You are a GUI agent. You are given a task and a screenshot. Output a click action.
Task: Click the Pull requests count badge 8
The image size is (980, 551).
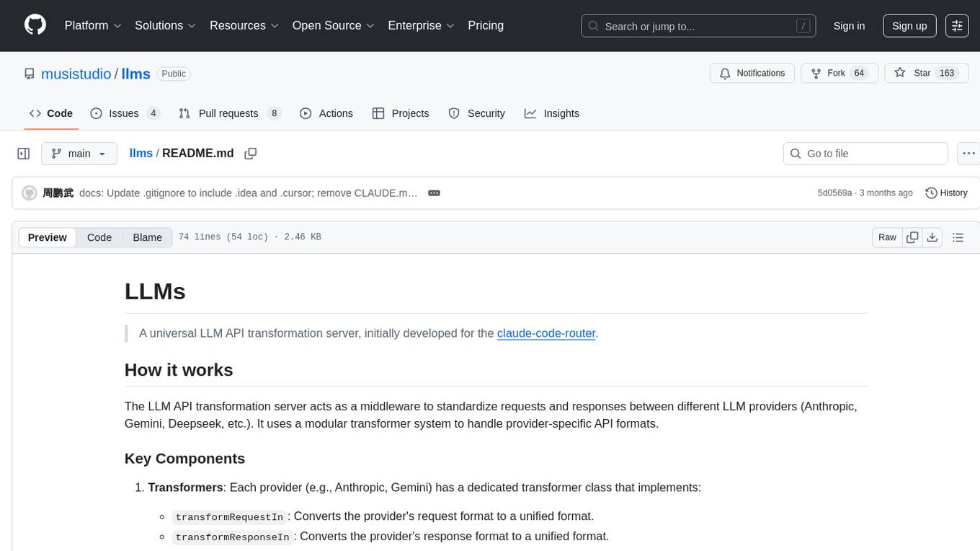(273, 113)
